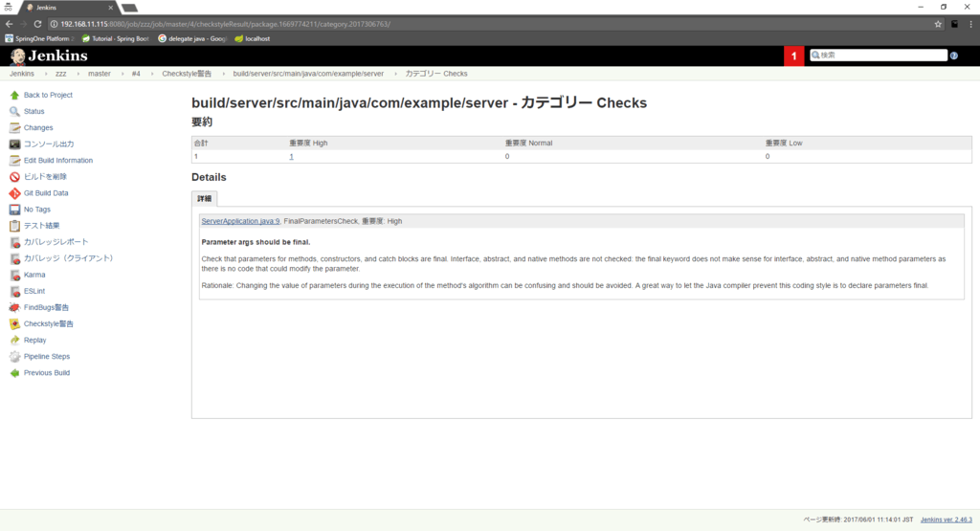Click the Pipeline Steps sidebar link

coord(47,357)
